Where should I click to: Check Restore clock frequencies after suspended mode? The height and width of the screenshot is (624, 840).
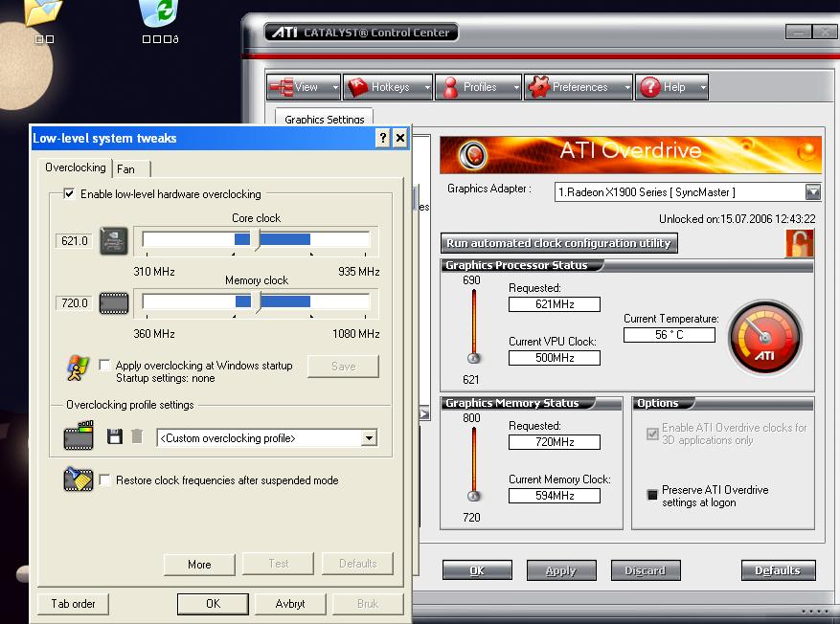pos(105,480)
